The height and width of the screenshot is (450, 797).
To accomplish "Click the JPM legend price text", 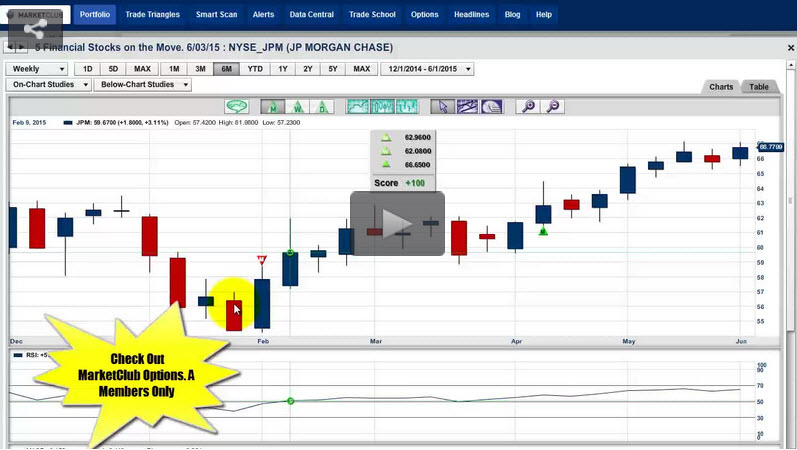I will click(x=122, y=123).
